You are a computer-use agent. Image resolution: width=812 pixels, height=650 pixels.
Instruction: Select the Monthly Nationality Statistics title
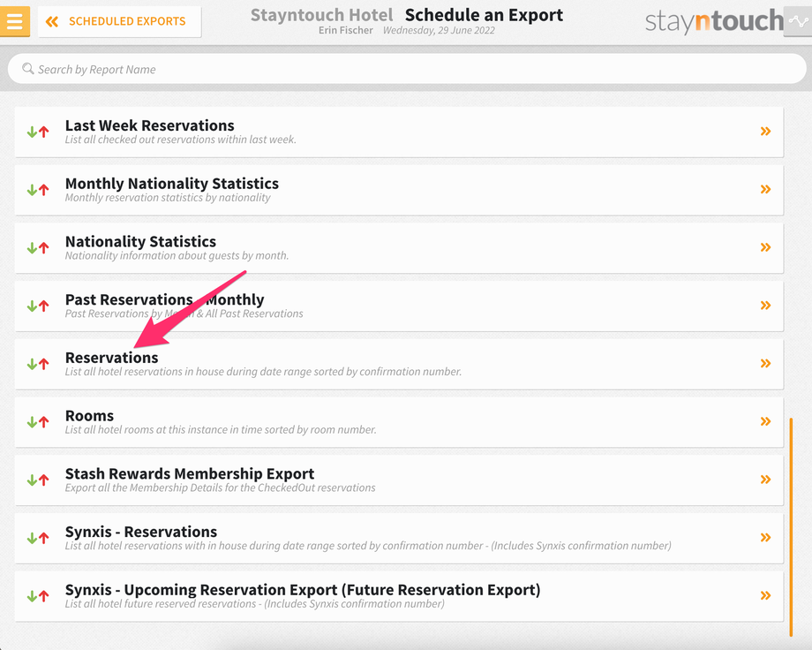(172, 184)
